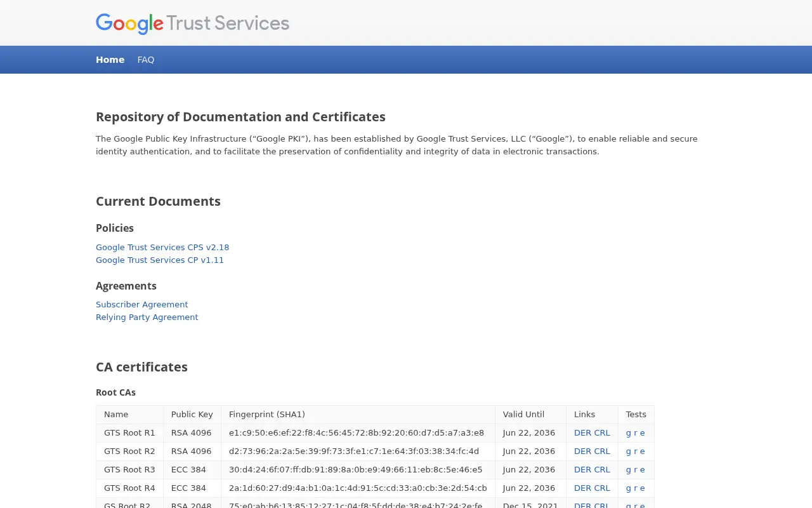Screen dimensions: 812x508
Task: Open test link "r" for GTS Root R3
Action: (636, 470)
